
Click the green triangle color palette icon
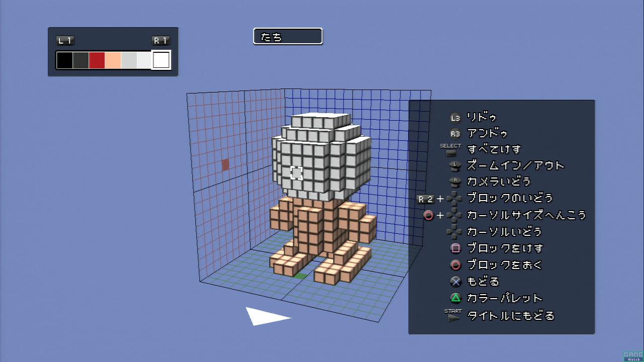[455, 298]
